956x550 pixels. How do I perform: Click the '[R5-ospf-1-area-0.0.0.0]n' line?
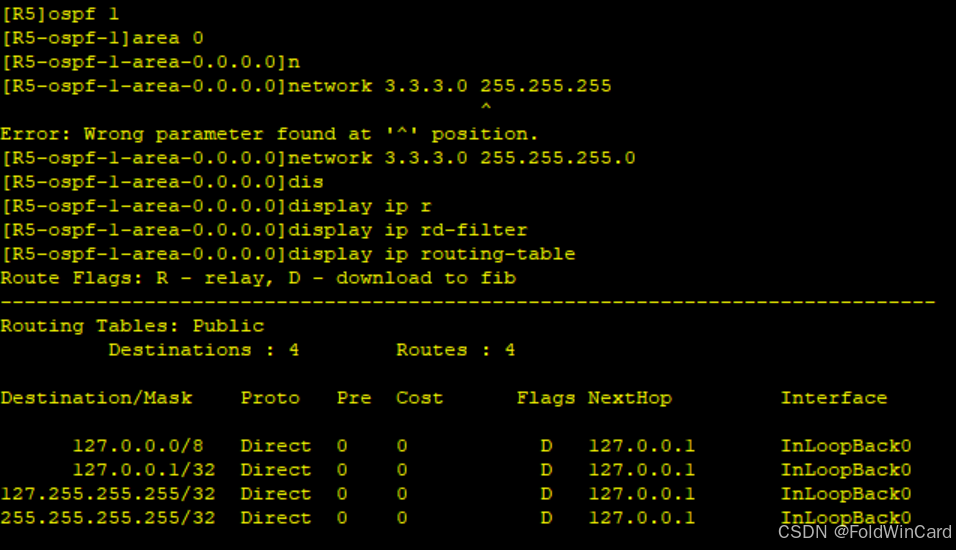(151, 62)
